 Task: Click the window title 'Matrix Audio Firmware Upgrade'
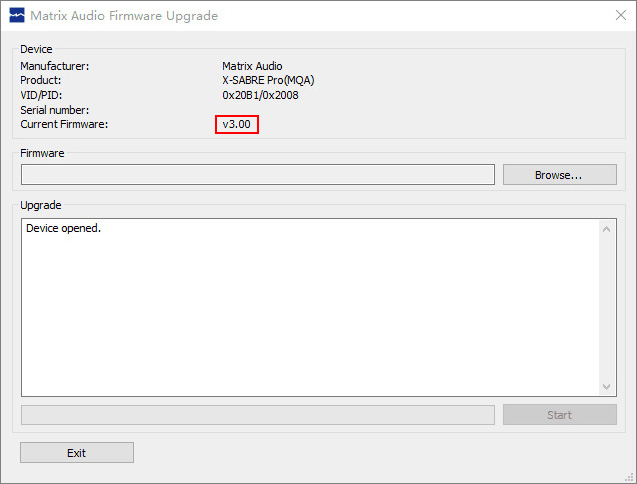coord(124,15)
